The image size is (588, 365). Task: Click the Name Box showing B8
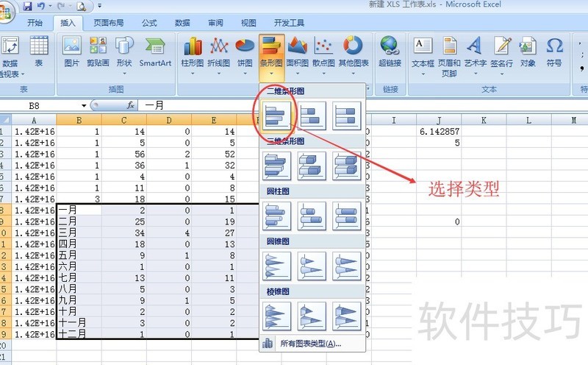click(44, 105)
